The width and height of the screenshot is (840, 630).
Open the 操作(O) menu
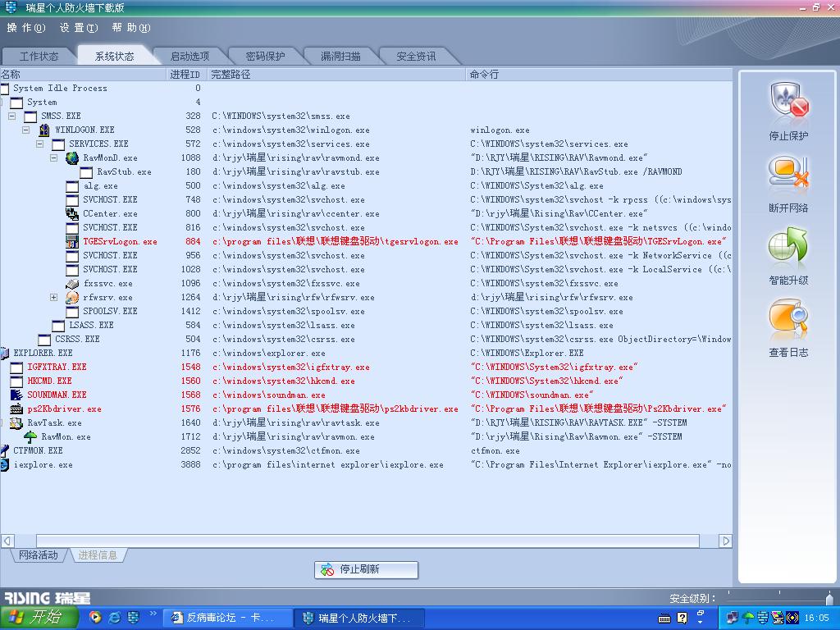click(x=26, y=27)
